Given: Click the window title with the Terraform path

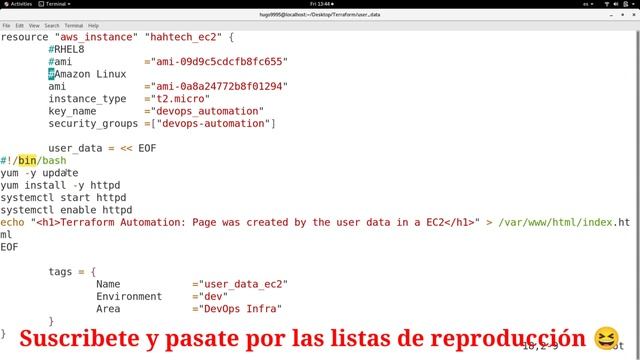Looking at the screenshot, I should [x=320, y=15].
